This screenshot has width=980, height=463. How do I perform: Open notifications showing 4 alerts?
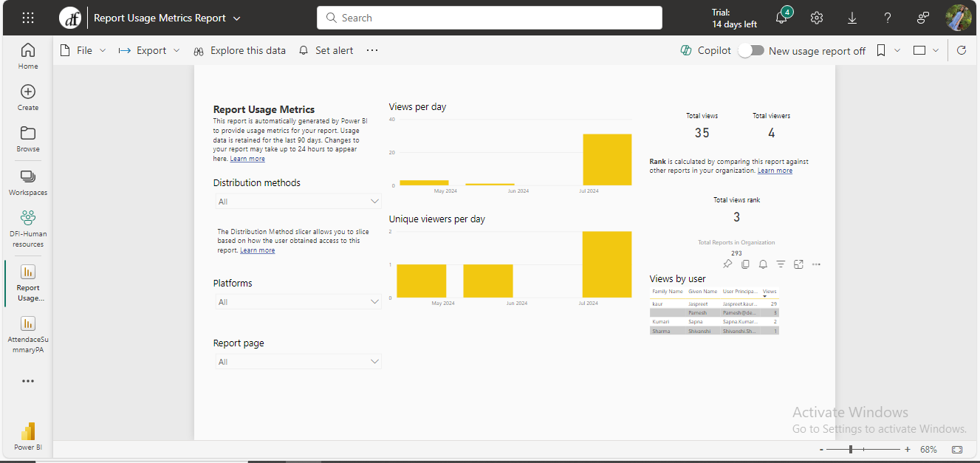[x=781, y=17]
